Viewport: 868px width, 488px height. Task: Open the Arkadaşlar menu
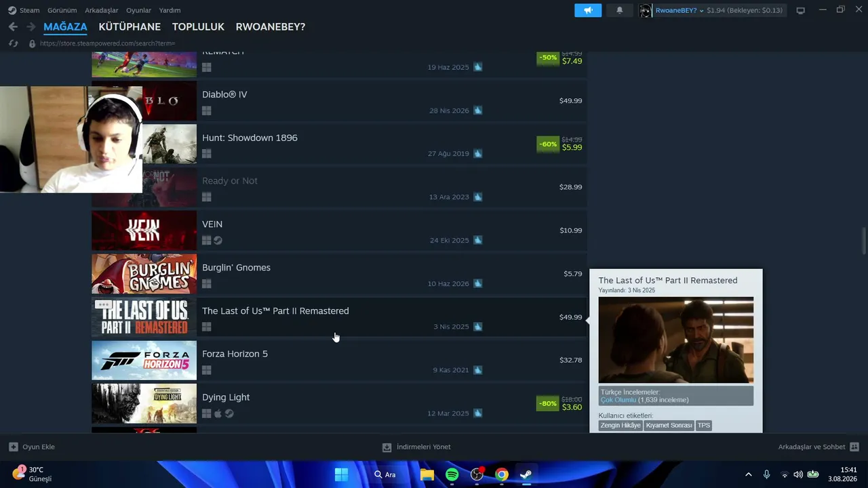(x=102, y=10)
